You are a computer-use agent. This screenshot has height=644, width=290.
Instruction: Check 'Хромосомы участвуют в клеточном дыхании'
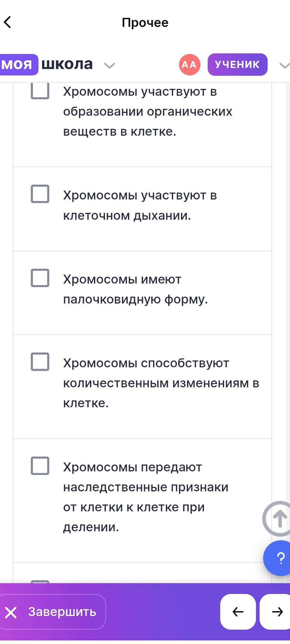(x=40, y=194)
